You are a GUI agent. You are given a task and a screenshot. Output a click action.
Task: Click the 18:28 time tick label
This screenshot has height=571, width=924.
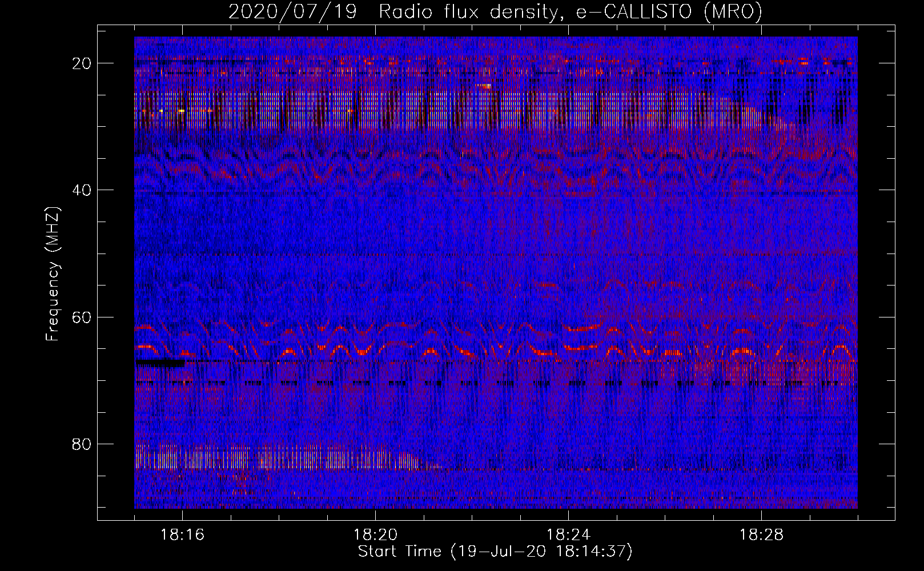point(761,535)
